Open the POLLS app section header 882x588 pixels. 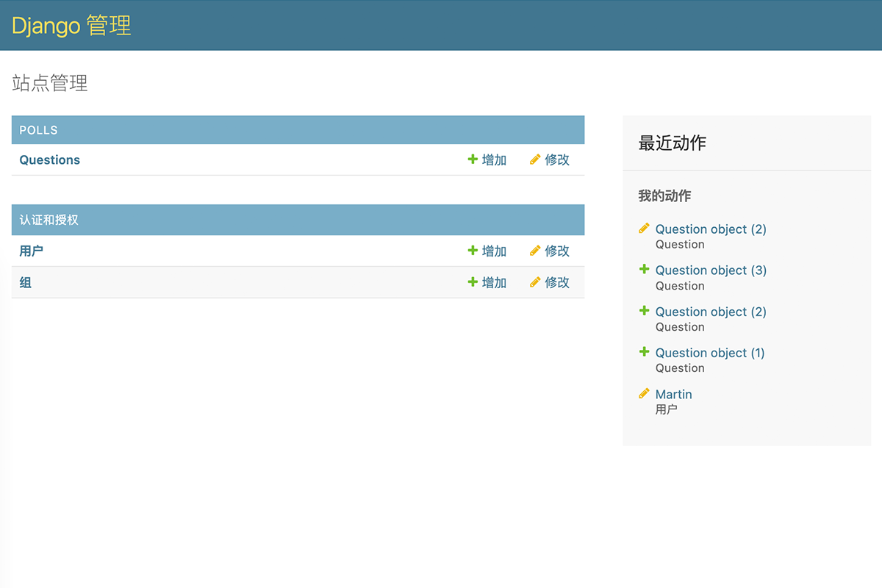(38, 130)
